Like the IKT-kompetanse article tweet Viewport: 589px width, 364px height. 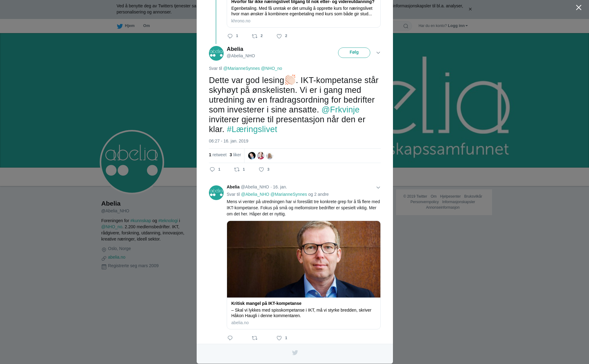(279, 338)
